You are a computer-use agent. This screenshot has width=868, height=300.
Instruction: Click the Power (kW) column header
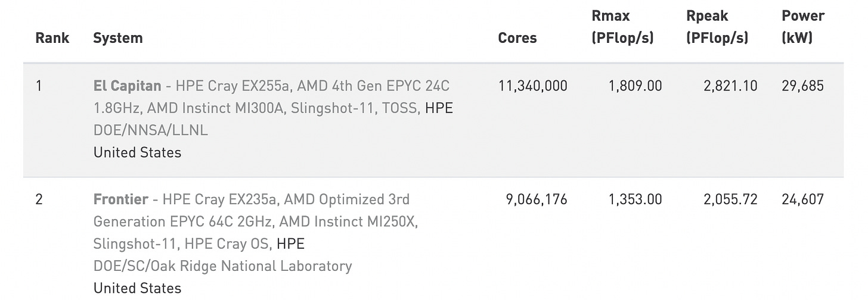[x=802, y=27]
